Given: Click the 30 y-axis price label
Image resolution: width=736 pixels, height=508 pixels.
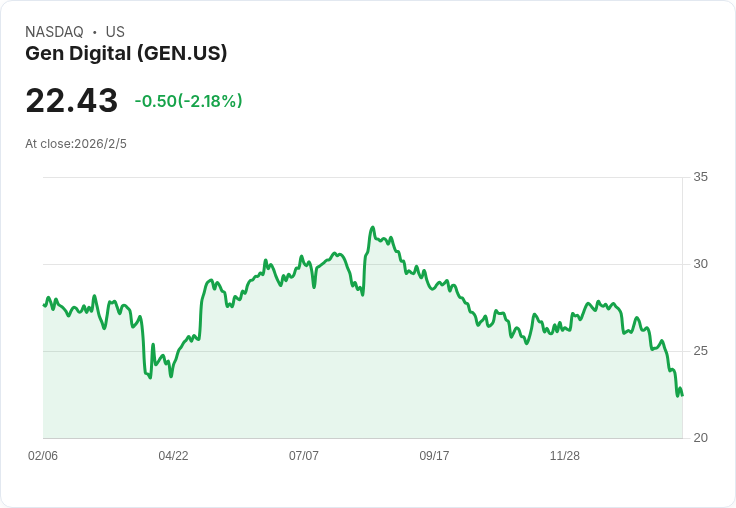Looking at the screenshot, I should pyautogui.click(x=701, y=264).
